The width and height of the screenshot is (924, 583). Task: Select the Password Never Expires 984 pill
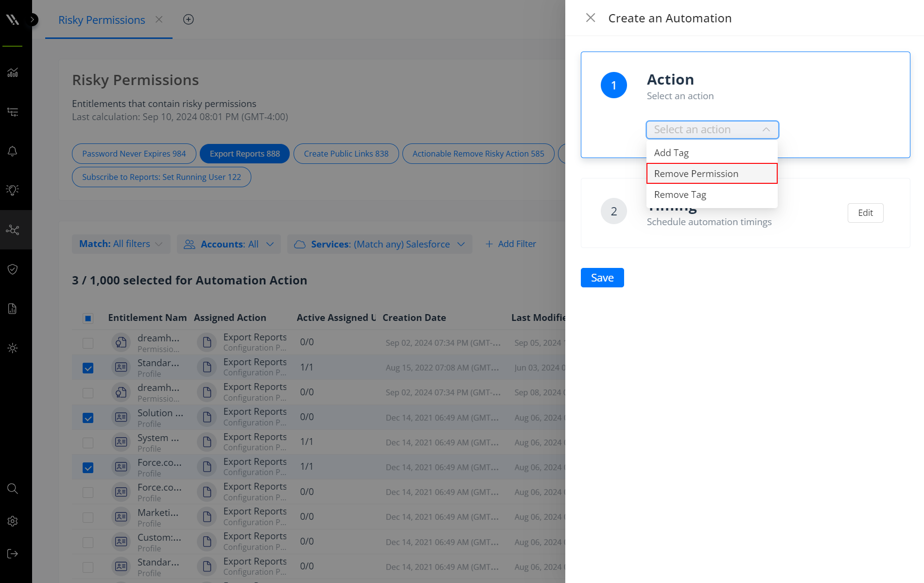(134, 154)
